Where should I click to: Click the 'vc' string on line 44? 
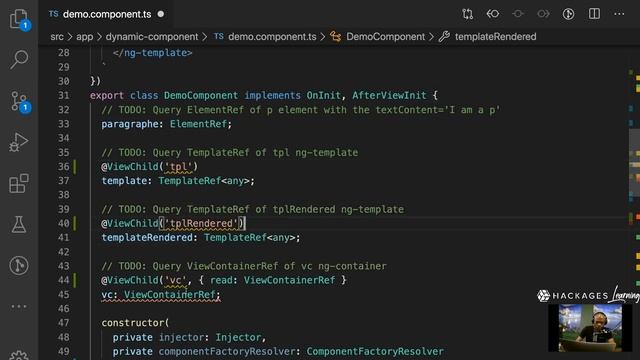[x=175, y=280]
